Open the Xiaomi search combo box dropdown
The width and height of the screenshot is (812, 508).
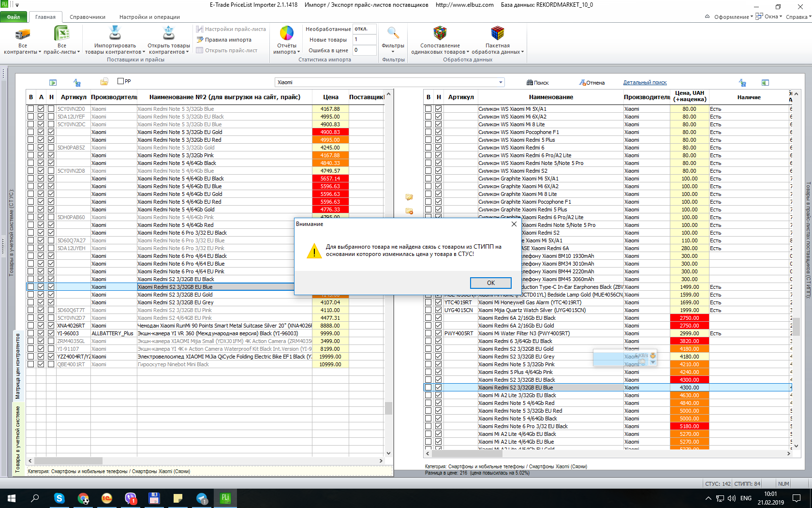(x=501, y=82)
